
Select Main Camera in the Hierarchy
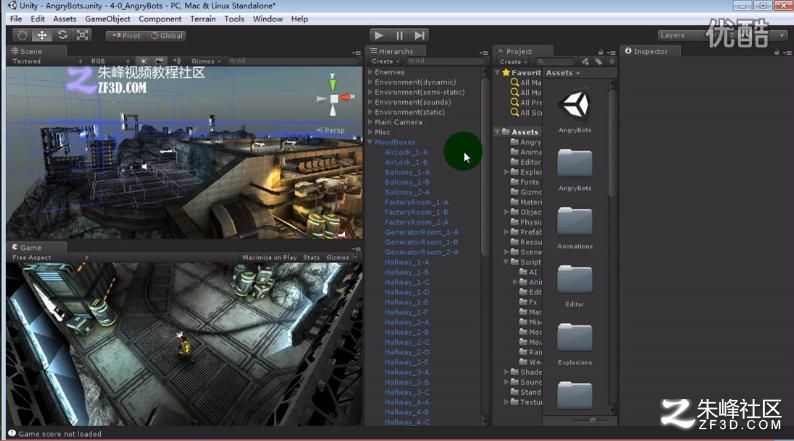[x=398, y=122]
